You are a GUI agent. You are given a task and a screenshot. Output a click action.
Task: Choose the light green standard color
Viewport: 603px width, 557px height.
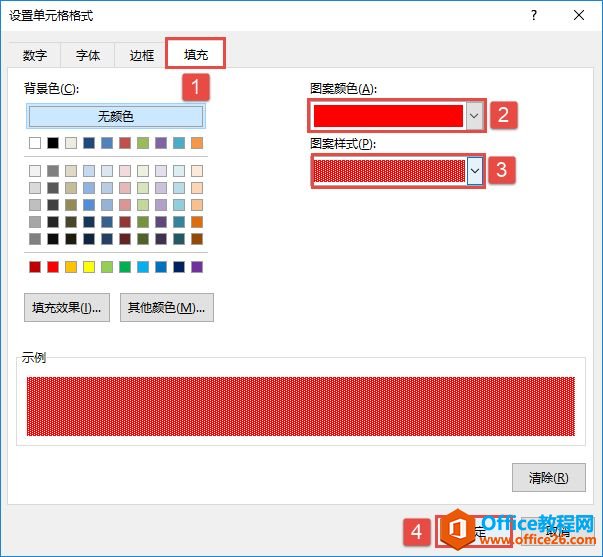(107, 267)
